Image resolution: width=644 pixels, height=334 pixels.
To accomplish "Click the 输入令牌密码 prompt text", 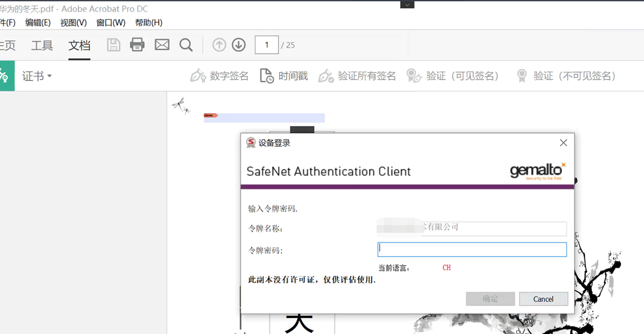I will pos(272,208).
